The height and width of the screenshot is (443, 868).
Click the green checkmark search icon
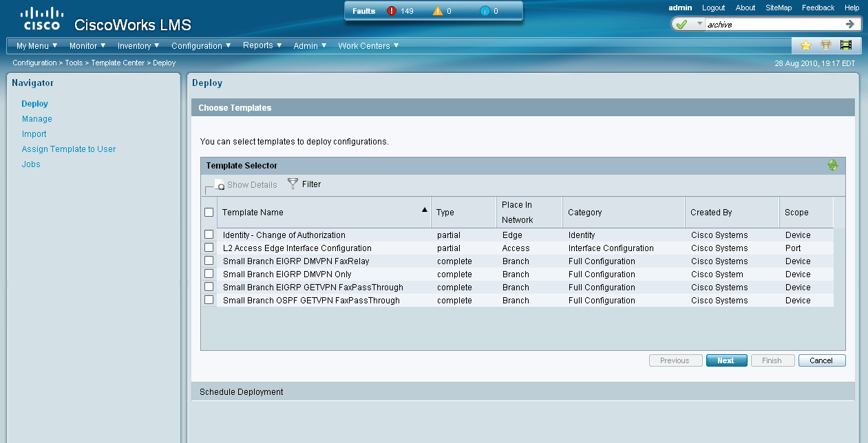681,24
